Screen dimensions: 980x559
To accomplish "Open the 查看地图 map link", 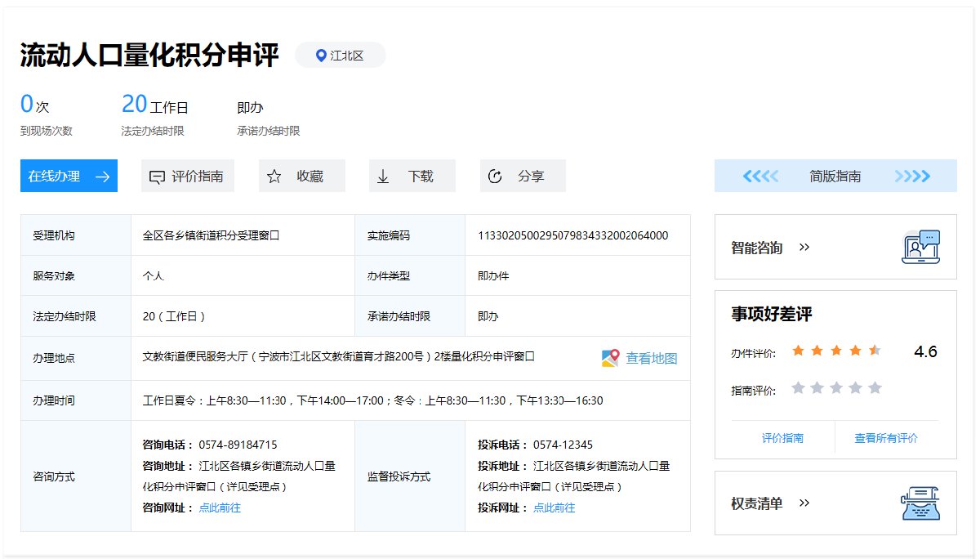I will click(x=651, y=358).
